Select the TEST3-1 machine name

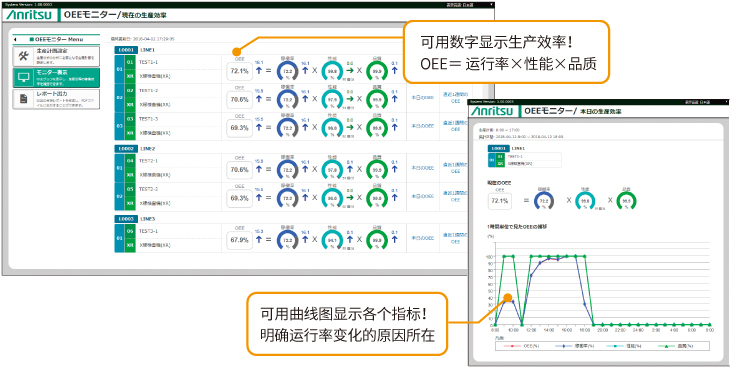[x=149, y=231]
